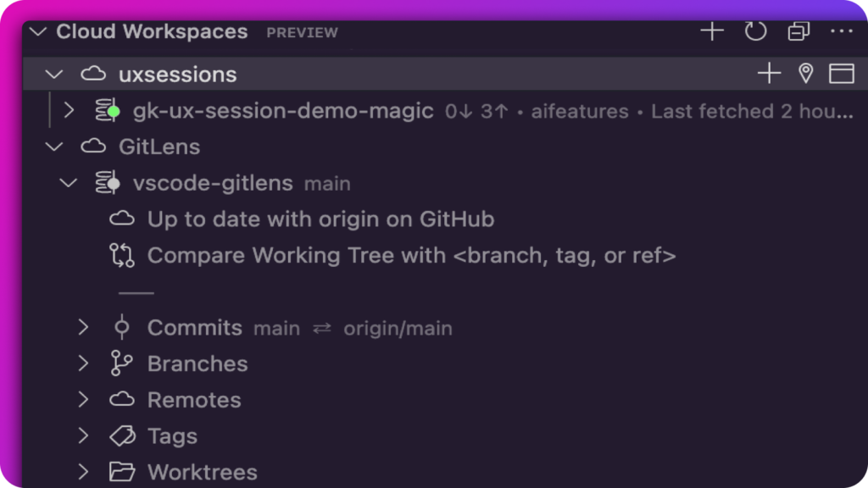The width and height of the screenshot is (868, 488).
Task: Click the repository icon next to gk-ux-session-demo-magic
Action: click(x=108, y=110)
